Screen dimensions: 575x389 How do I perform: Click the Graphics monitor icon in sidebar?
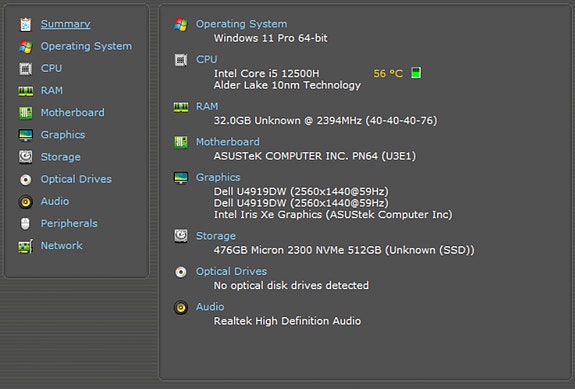pos(26,135)
